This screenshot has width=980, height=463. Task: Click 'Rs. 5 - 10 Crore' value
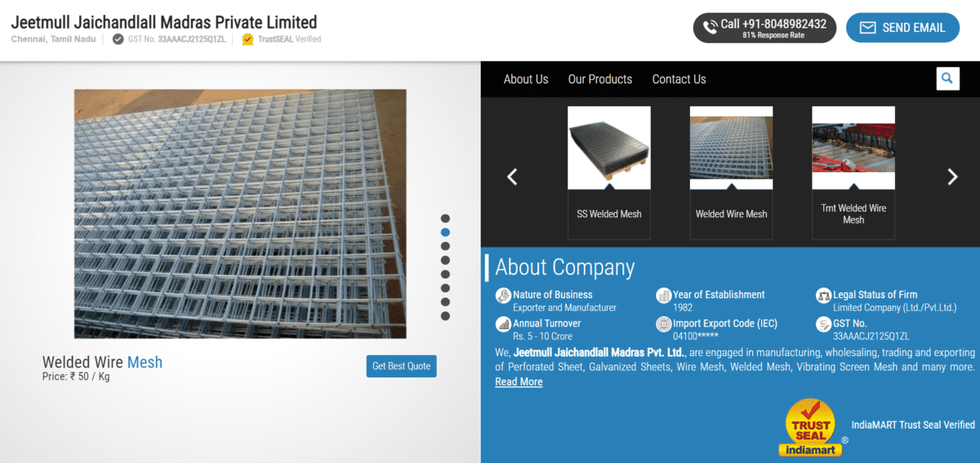542,336
